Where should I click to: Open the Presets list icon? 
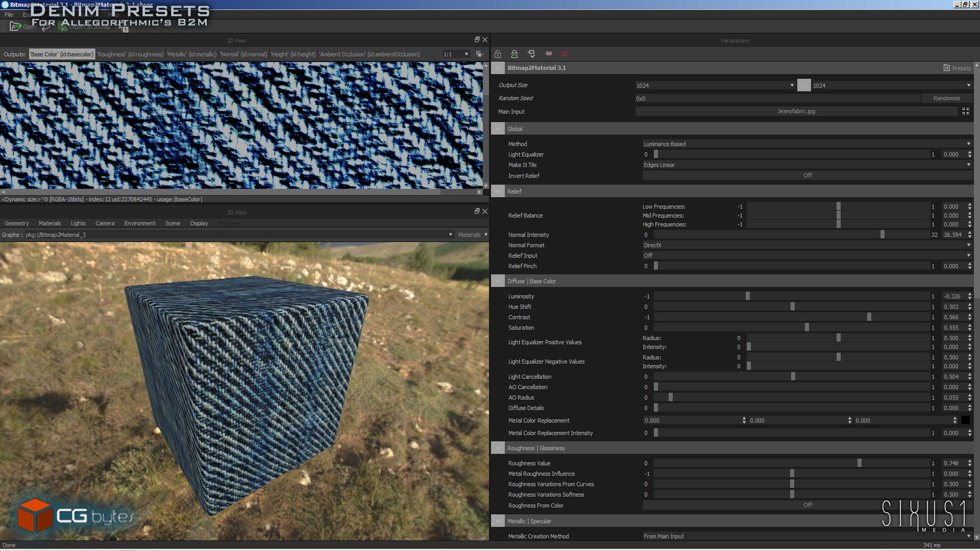pyautogui.click(x=947, y=68)
